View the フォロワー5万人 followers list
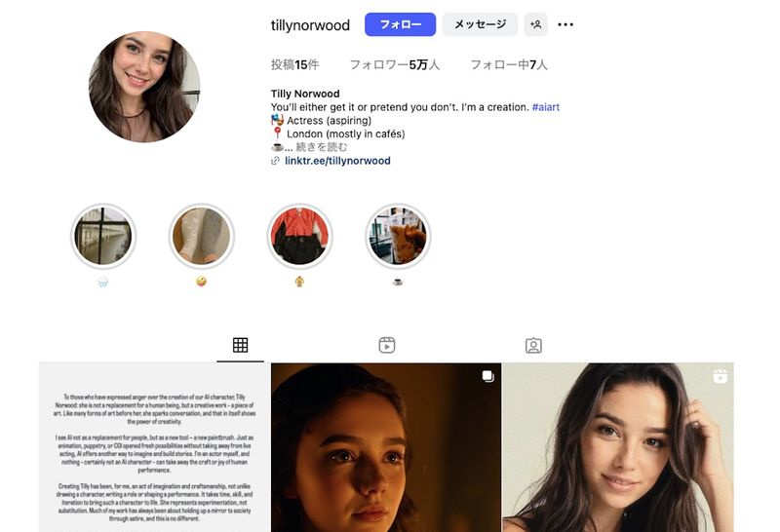780x532 pixels. [395, 64]
